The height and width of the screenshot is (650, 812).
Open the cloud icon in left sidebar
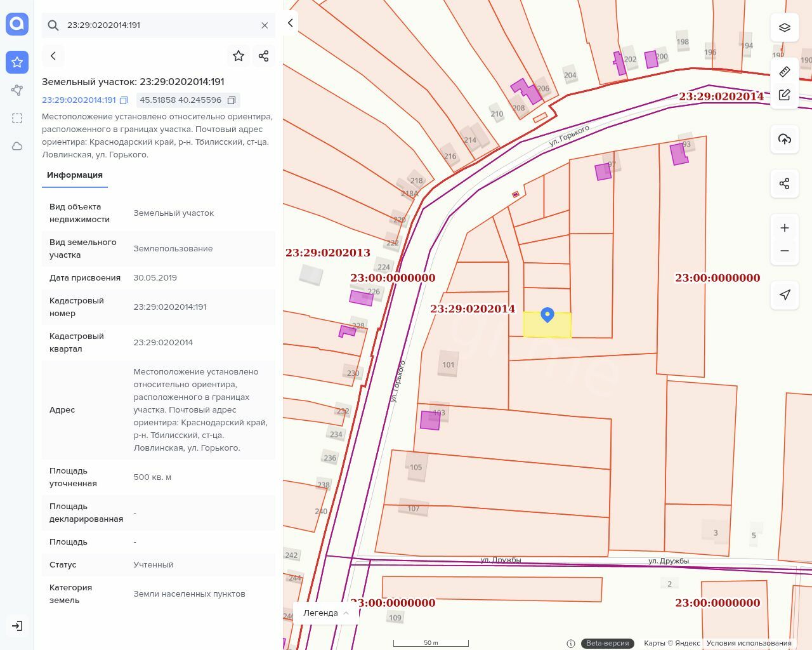coord(17,146)
